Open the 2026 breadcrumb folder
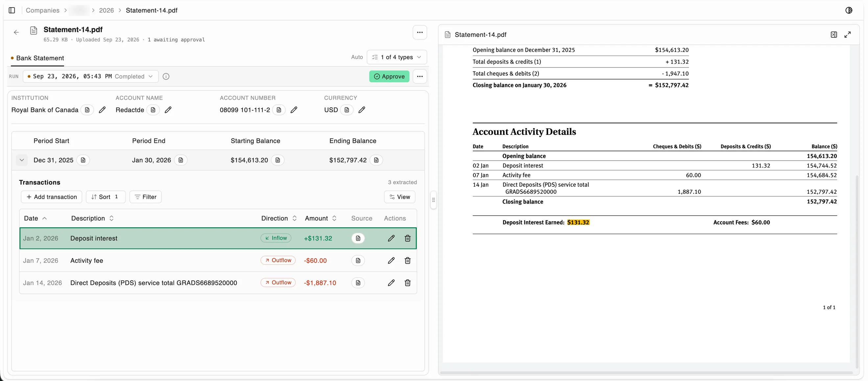This screenshot has width=868, height=381. pos(106,11)
